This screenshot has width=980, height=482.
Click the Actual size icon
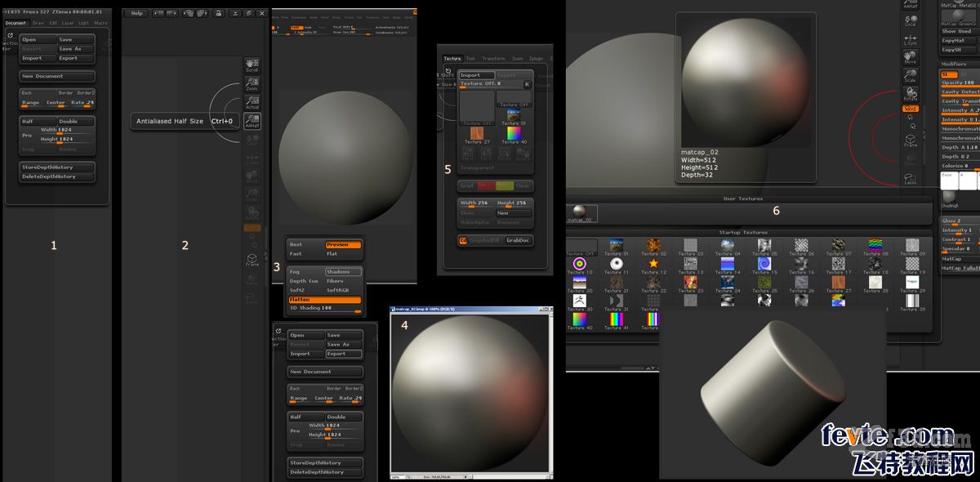(x=252, y=102)
